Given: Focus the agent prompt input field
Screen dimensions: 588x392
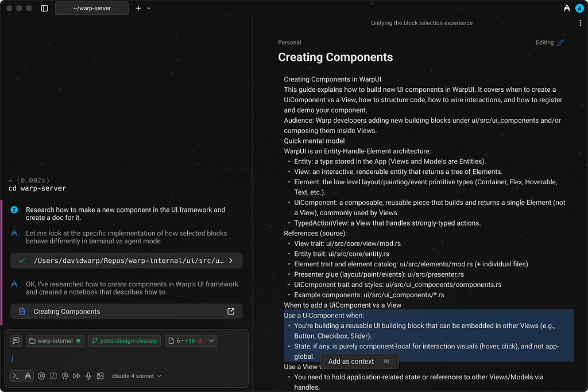Looking at the screenshot, I should (126, 359).
